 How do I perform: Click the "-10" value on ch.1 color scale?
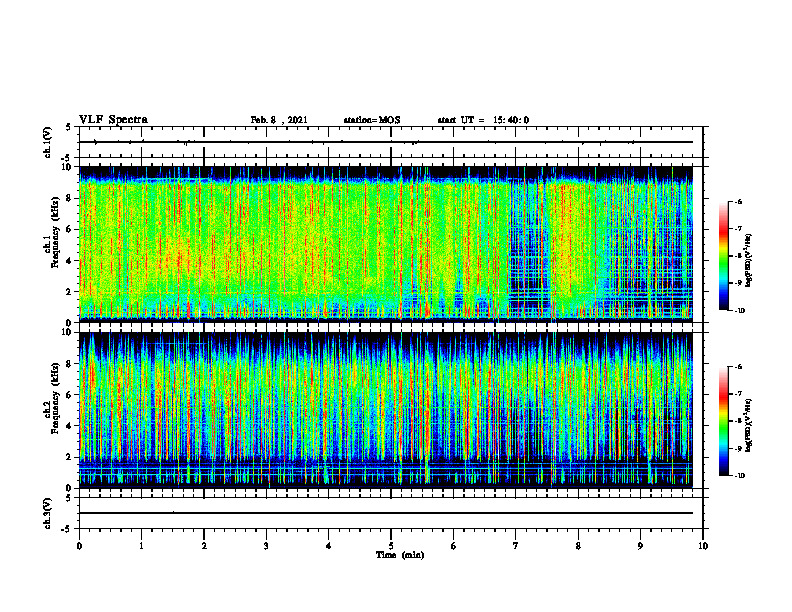click(x=740, y=310)
